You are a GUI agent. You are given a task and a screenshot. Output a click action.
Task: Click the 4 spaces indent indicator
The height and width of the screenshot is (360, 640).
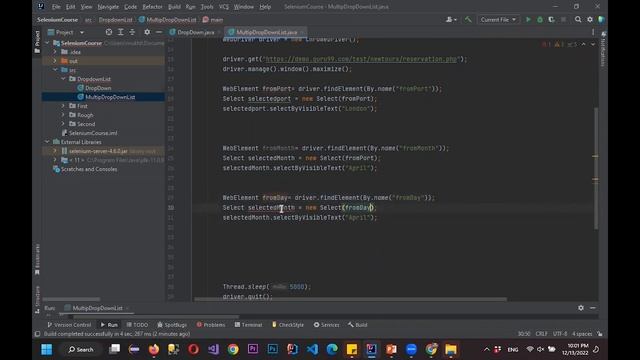point(582,333)
